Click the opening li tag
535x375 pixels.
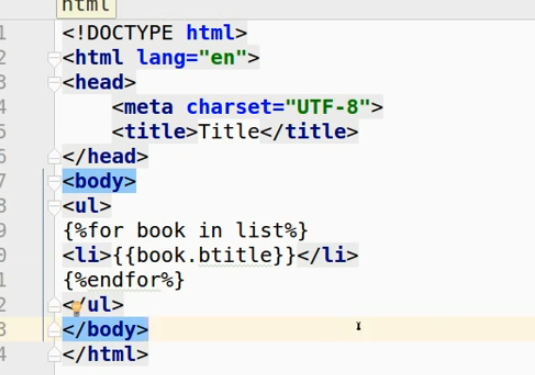point(87,255)
